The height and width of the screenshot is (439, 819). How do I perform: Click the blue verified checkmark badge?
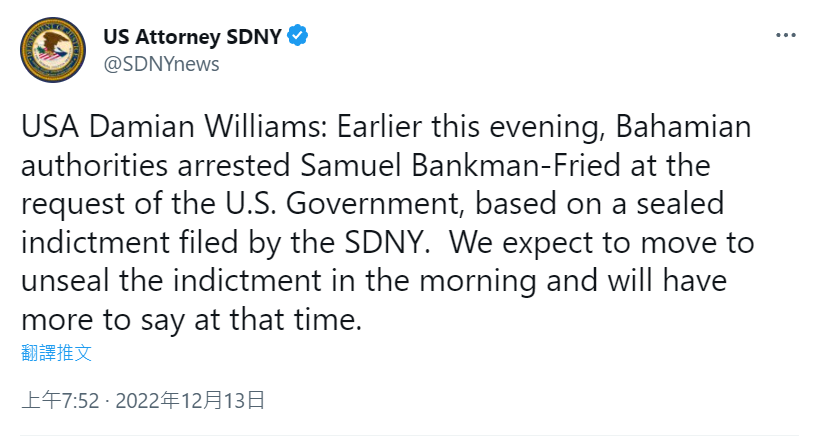pos(299,38)
